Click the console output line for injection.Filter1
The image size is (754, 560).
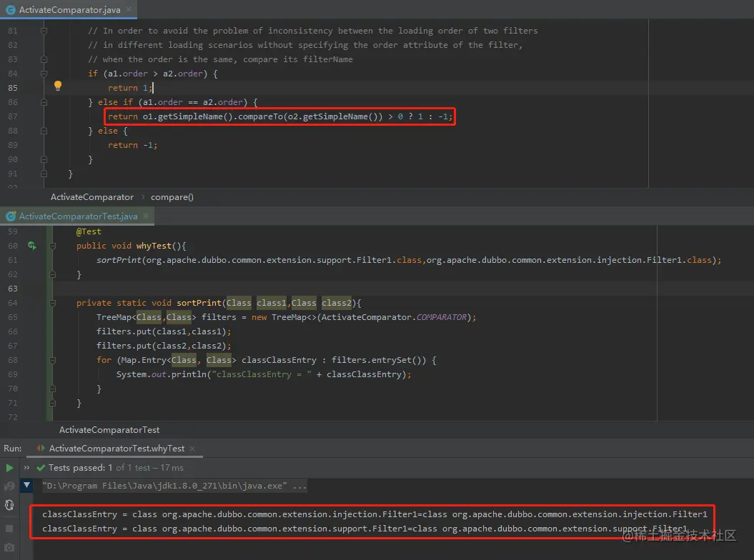pyautogui.click(x=374, y=514)
